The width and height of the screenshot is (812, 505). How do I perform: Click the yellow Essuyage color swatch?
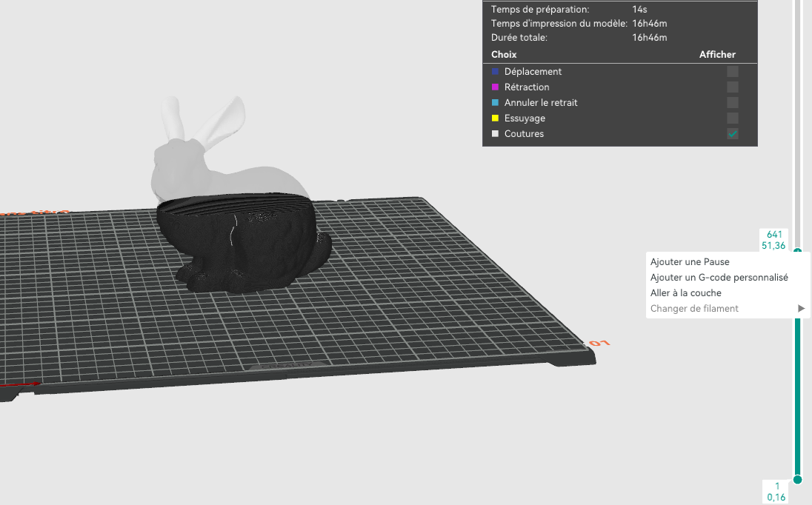coord(495,118)
